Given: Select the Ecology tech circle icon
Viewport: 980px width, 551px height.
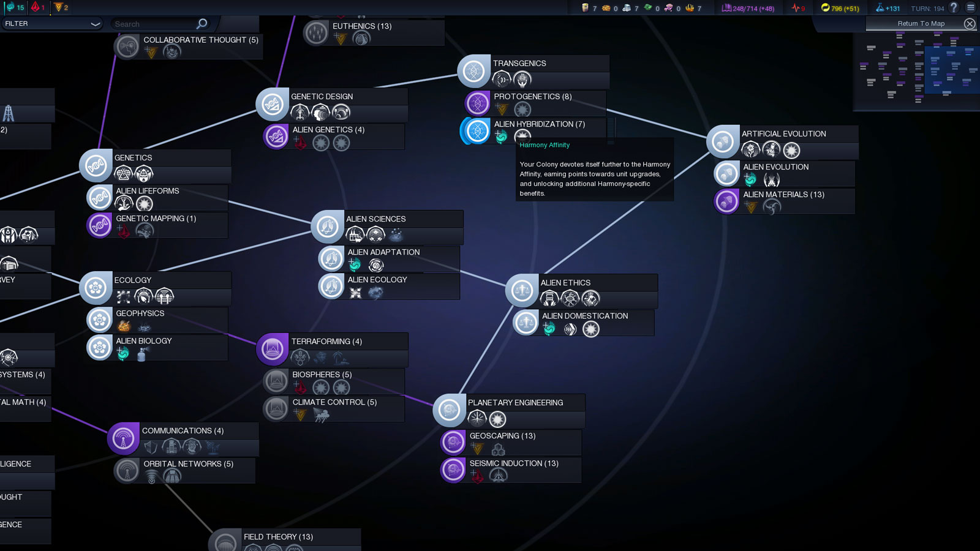Looking at the screenshot, I should pyautogui.click(x=96, y=288).
